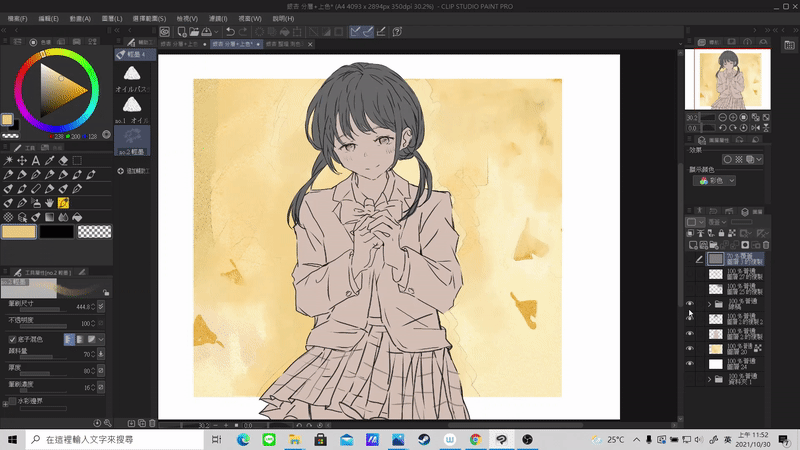Viewport: 800px width, 450px height.
Task: Click the Navigator canvas thumbnail
Action: tap(728, 80)
